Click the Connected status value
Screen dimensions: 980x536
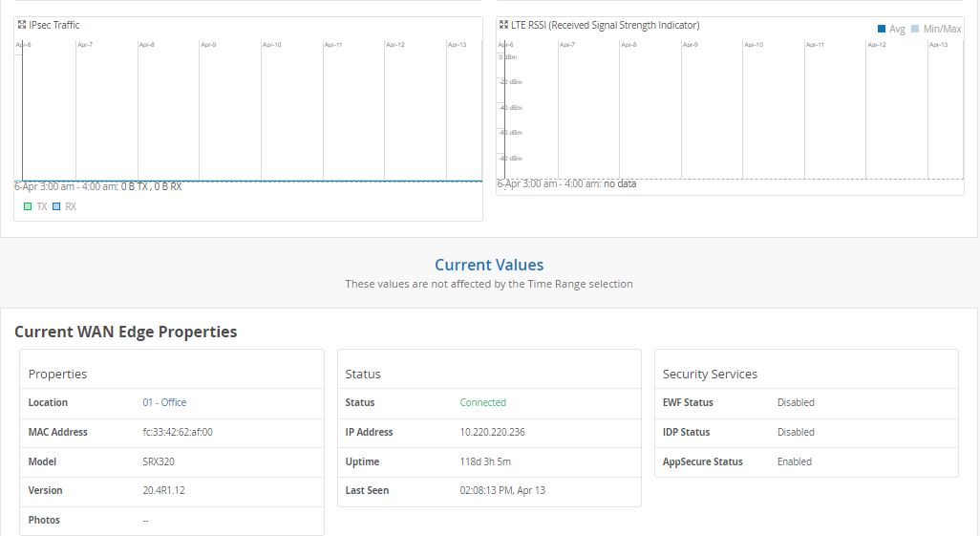pyautogui.click(x=482, y=403)
